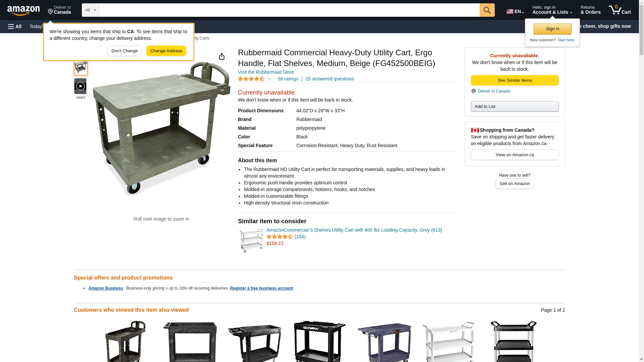Open the All hamburger menu

[15, 26]
